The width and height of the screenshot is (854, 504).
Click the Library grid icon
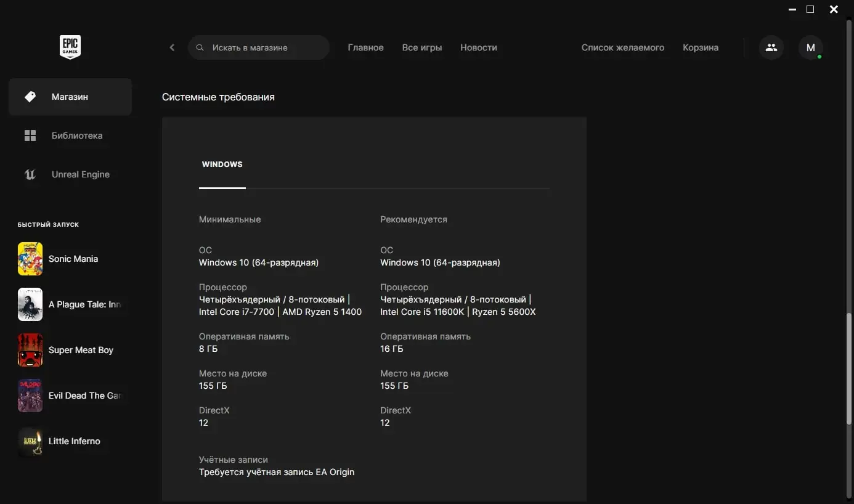(30, 136)
